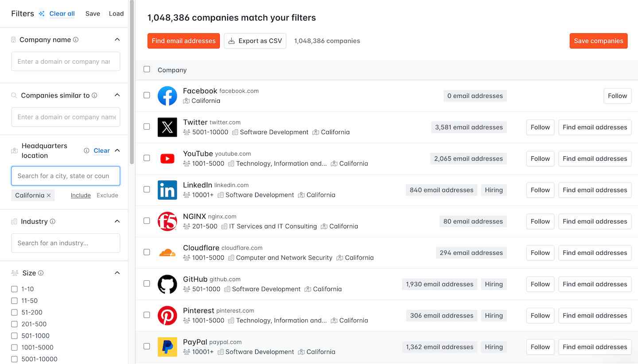Open the Cloudflare logo

pos(167,253)
